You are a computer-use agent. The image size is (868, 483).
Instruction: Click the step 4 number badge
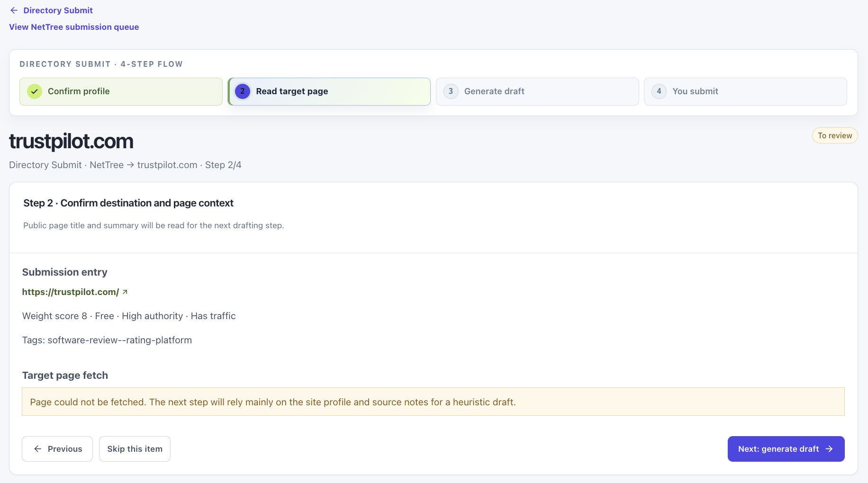click(x=659, y=91)
